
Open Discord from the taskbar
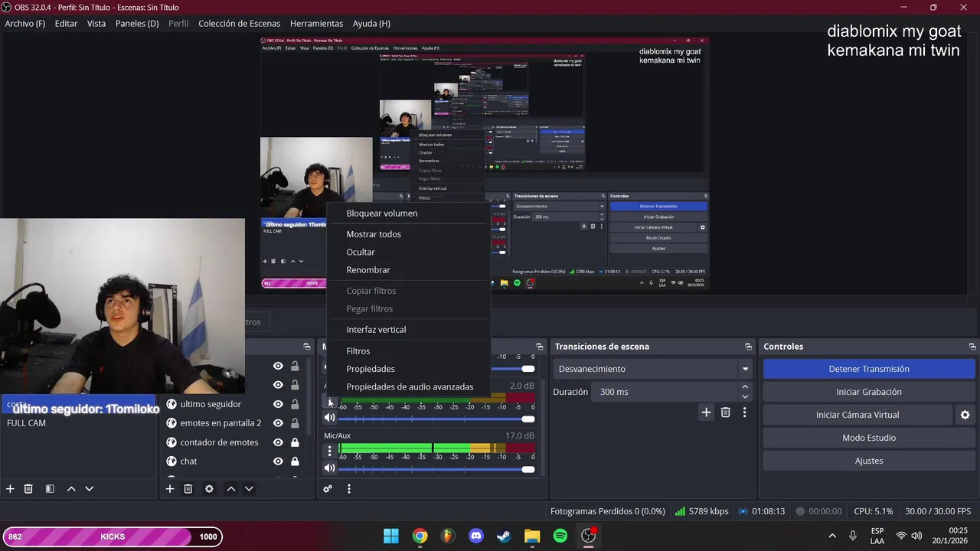(x=475, y=536)
